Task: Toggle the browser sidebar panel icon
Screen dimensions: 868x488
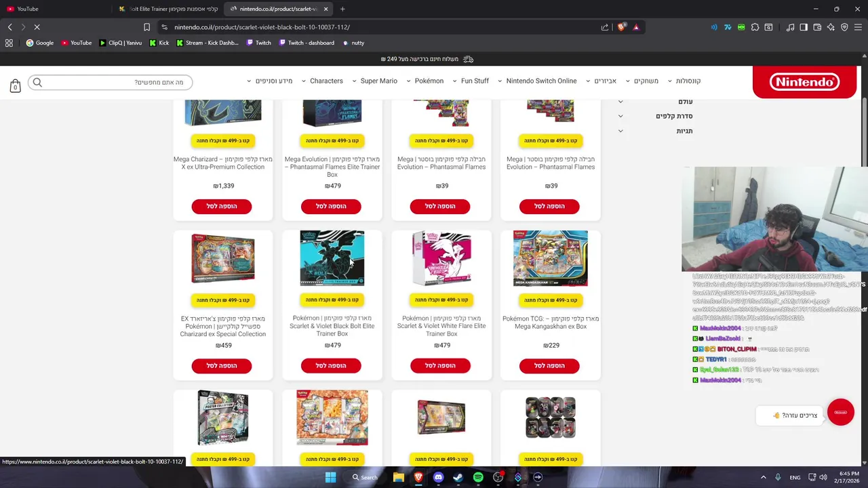Action: pos(804,27)
